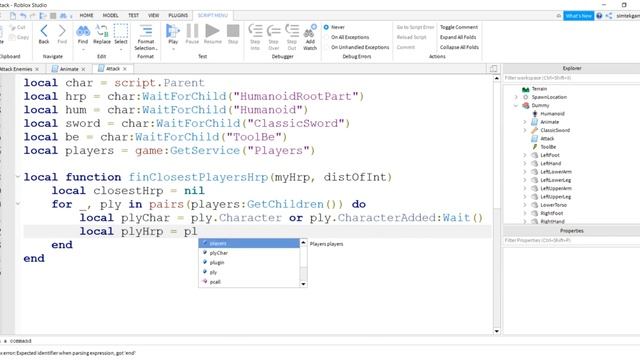The height and width of the screenshot is (360, 640).
Task: Select the On All Exceptions option
Action: click(x=326, y=37)
